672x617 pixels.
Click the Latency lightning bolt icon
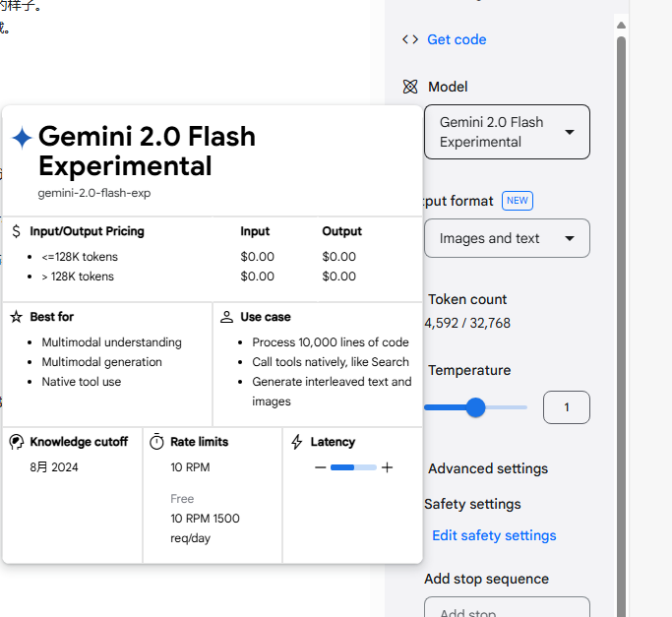296,442
